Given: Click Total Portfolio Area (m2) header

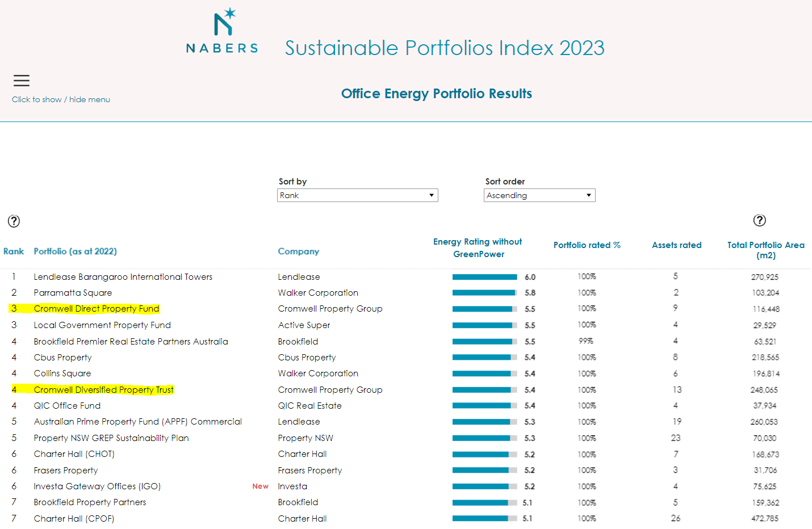Looking at the screenshot, I should pos(766,250).
